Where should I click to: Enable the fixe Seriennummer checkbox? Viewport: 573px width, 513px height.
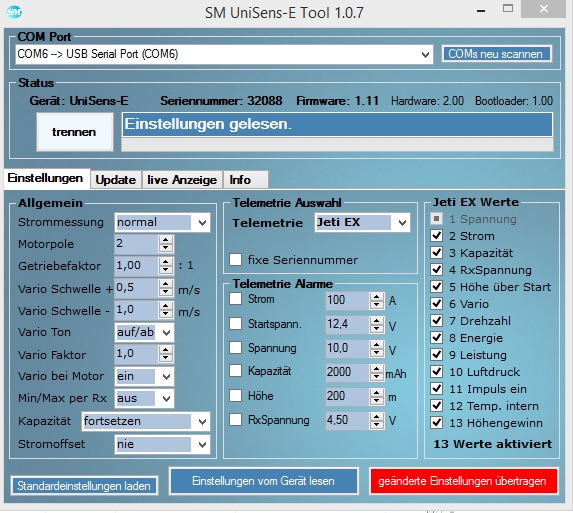click(x=235, y=260)
